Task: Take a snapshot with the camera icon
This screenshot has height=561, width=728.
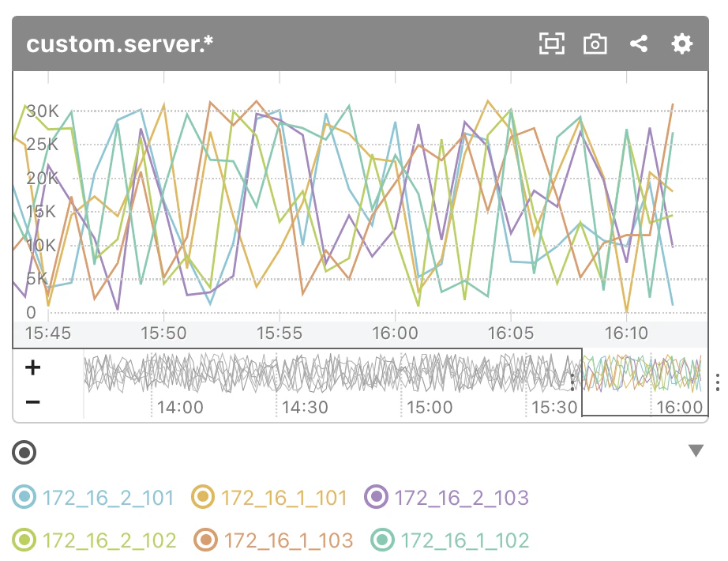Action: [x=595, y=43]
